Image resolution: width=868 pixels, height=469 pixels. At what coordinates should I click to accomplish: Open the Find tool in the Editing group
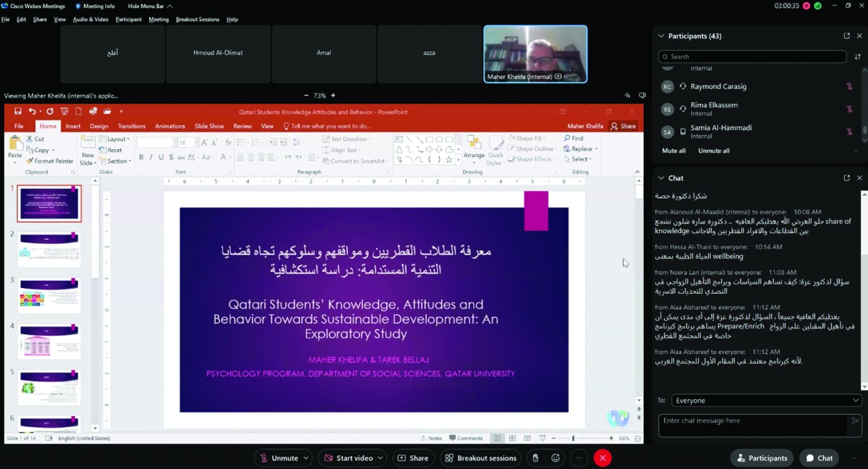click(575, 138)
